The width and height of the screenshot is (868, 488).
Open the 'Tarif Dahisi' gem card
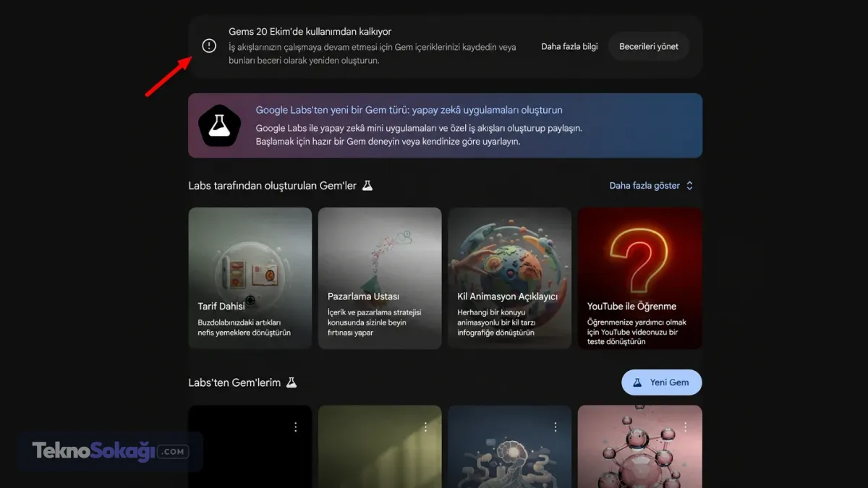pos(250,278)
